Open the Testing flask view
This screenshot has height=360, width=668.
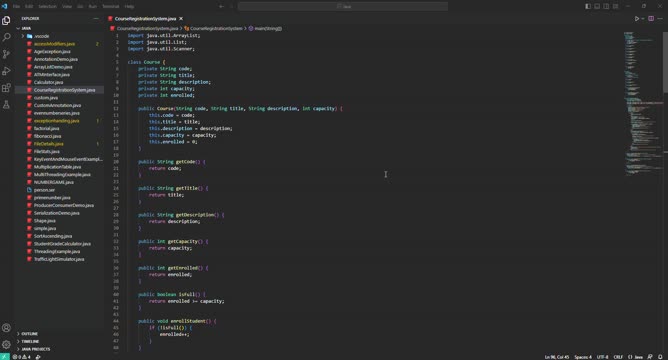(x=6, y=104)
